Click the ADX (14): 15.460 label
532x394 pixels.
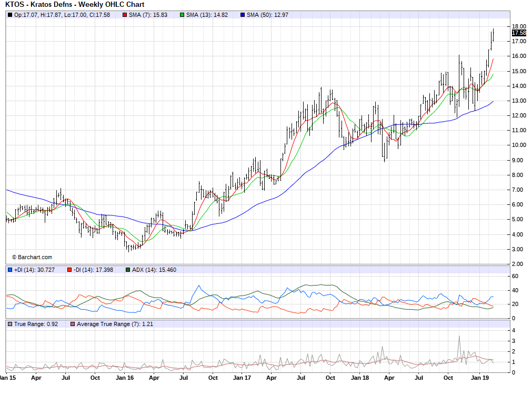tap(154, 270)
